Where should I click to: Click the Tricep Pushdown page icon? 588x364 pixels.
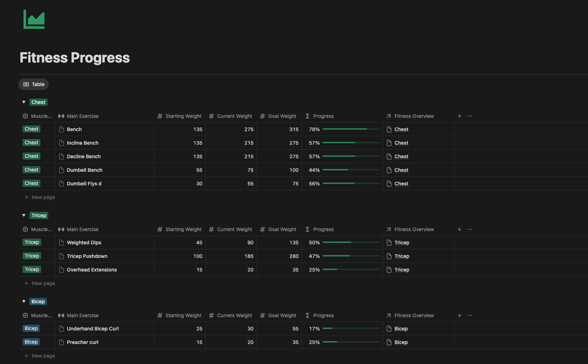[62, 256]
